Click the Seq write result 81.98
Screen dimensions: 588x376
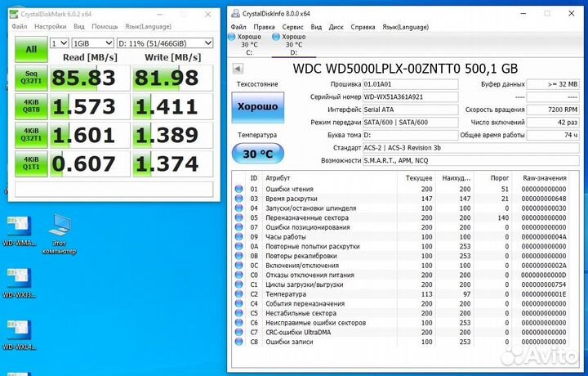pyautogui.click(x=173, y=78)
